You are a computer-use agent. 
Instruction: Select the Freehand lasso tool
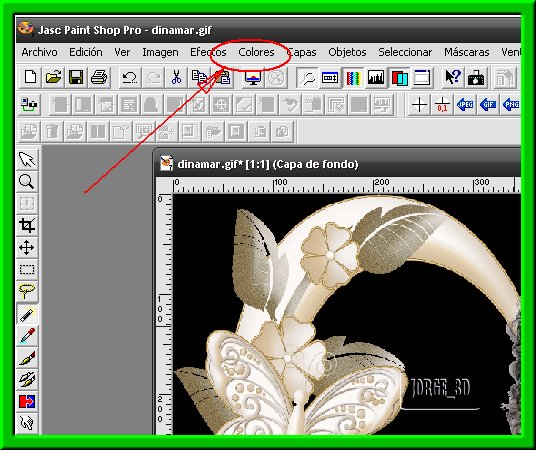(27, 292)
